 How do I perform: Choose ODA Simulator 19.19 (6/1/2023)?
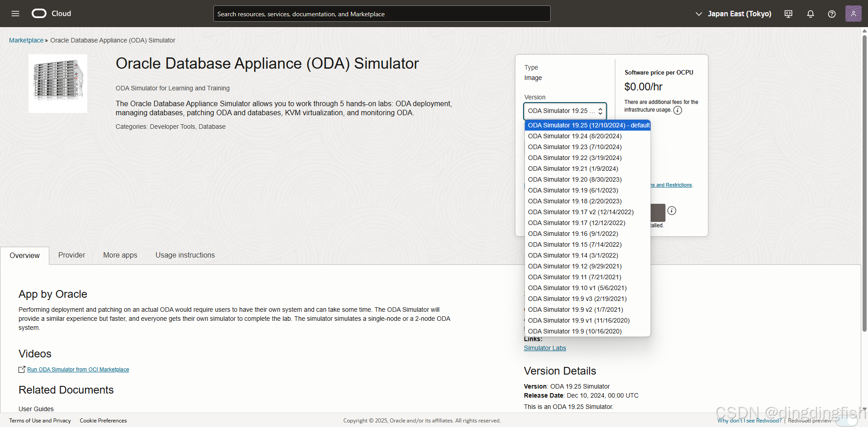point(588,190)
